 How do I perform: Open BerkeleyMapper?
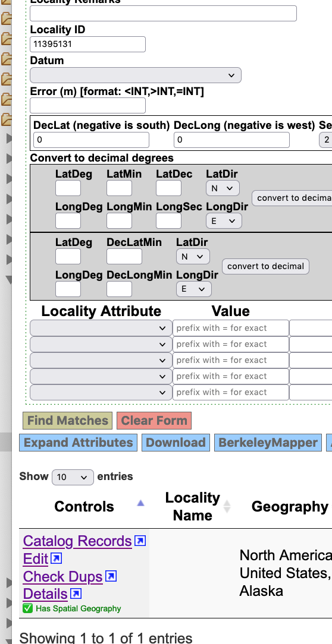click(268, 443)
